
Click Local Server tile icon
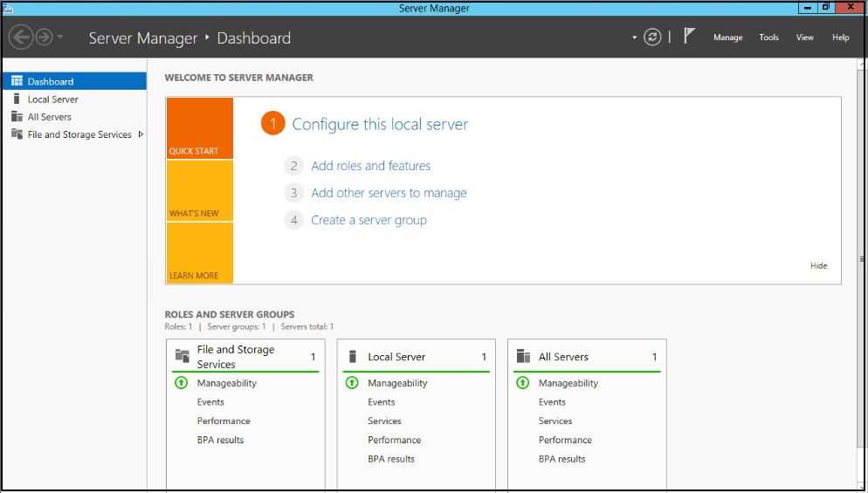(352, 356)
